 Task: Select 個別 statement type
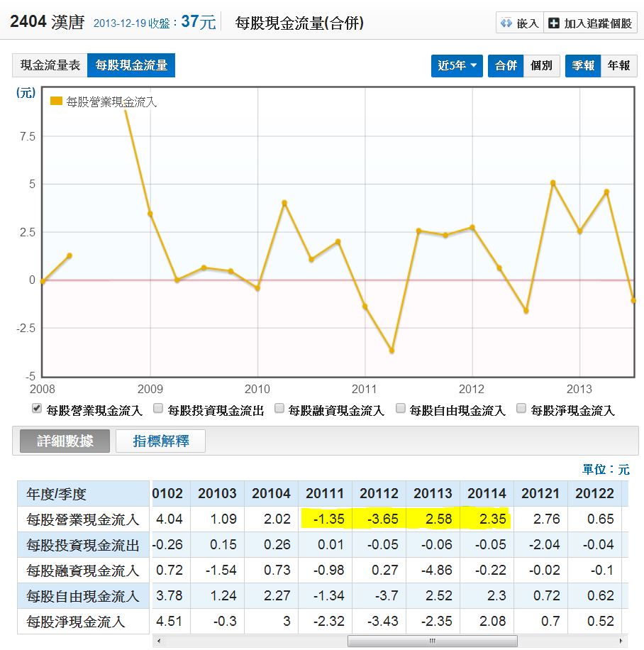pos(541,65)
